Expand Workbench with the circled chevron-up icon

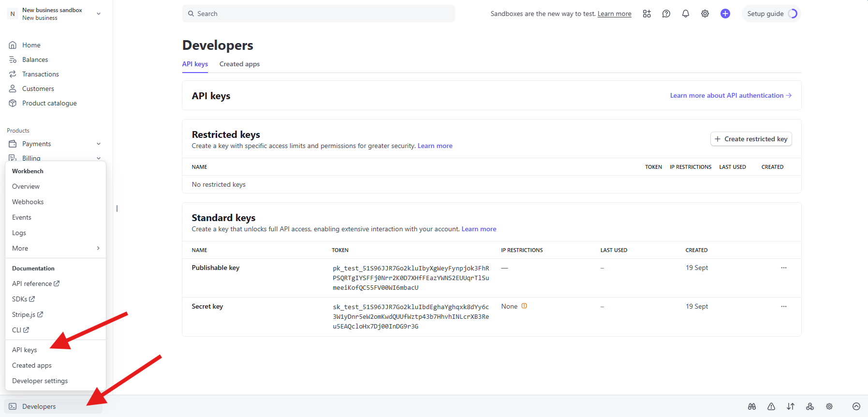pyautogui.click(x=856, y=406)
